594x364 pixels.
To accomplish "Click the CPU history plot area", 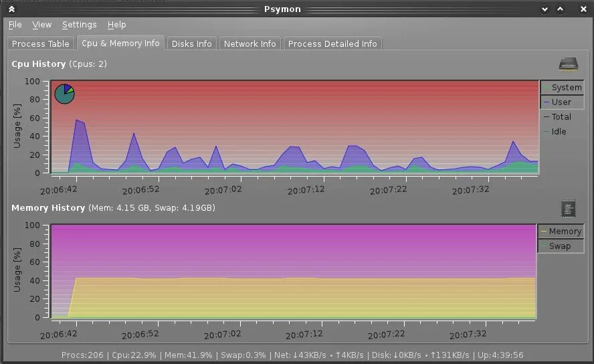I will [294, 127].
